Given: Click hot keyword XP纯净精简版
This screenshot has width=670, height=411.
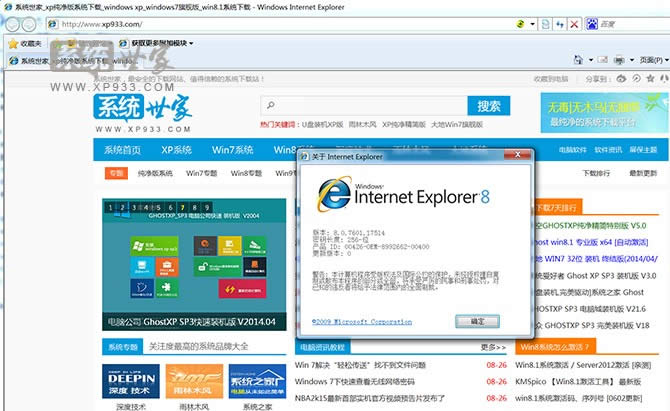Looking at the screenshot, I should [404, 124].
